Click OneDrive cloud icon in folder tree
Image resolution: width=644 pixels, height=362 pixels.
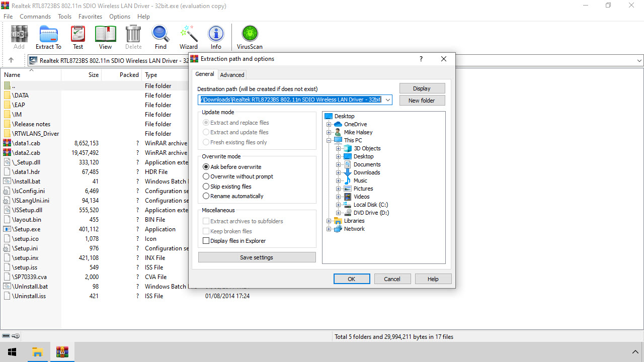coord(338,124)
